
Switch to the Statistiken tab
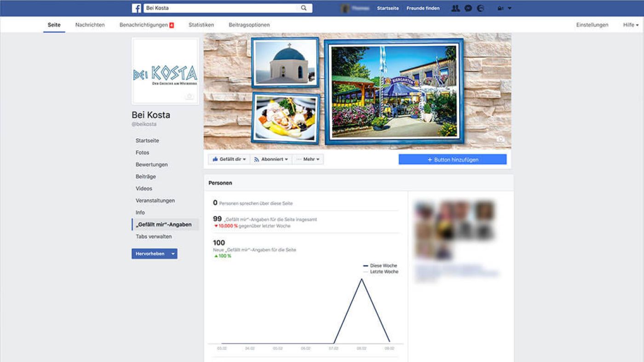click(201, 25)
